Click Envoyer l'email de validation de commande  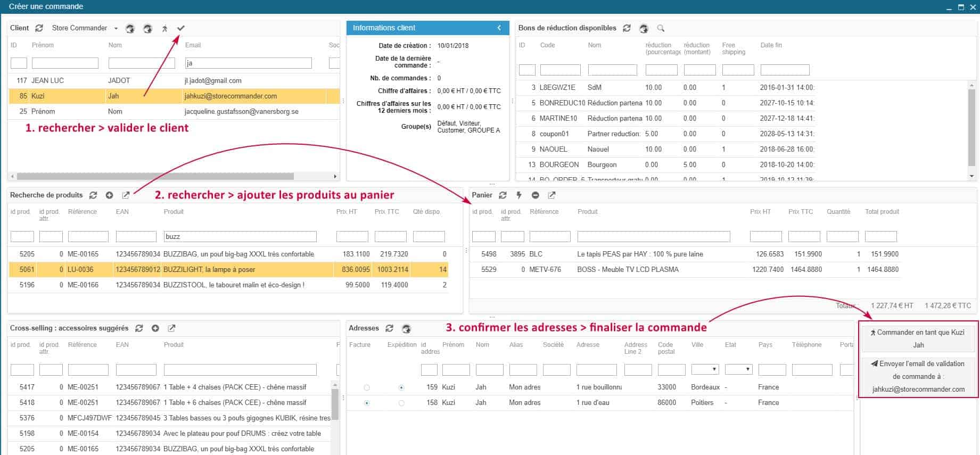918,376
